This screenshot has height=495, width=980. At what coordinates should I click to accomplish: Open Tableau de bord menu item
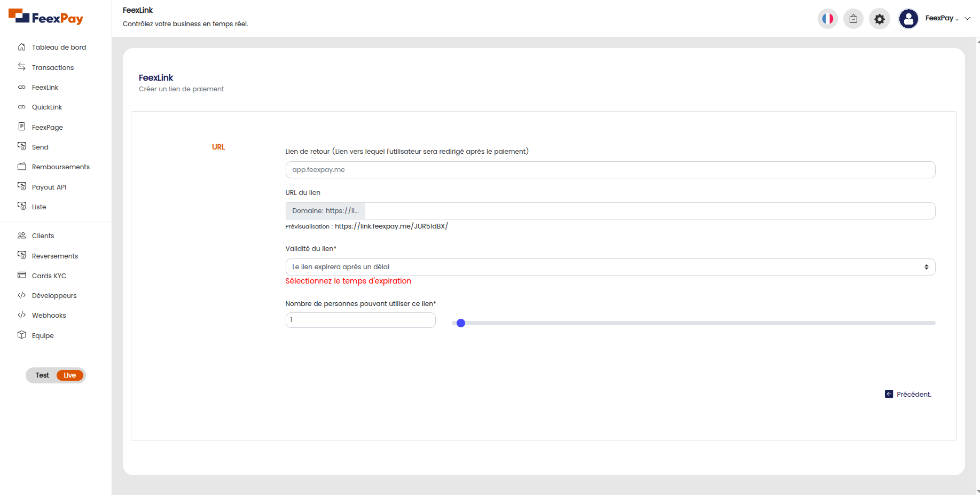pos(59,47)
